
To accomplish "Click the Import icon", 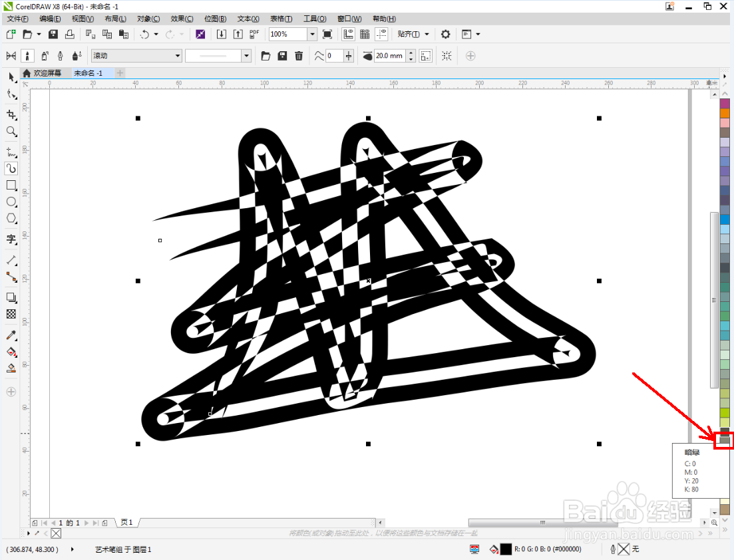I will 222,34.
